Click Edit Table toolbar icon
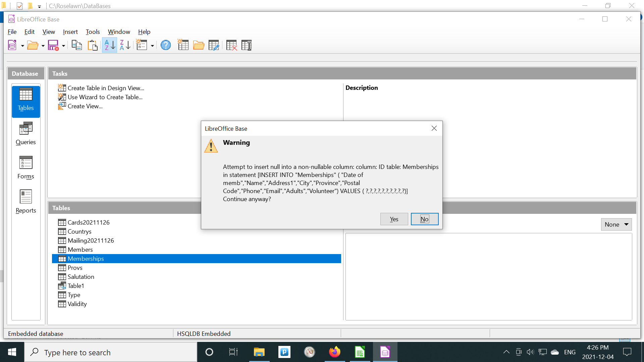The image size is (644, 362). click(214, 45)
